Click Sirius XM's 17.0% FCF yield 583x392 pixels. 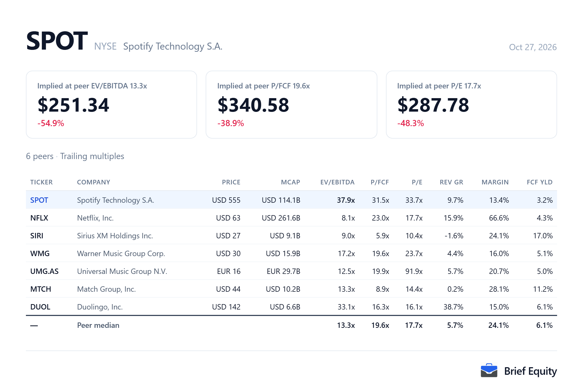543,236
